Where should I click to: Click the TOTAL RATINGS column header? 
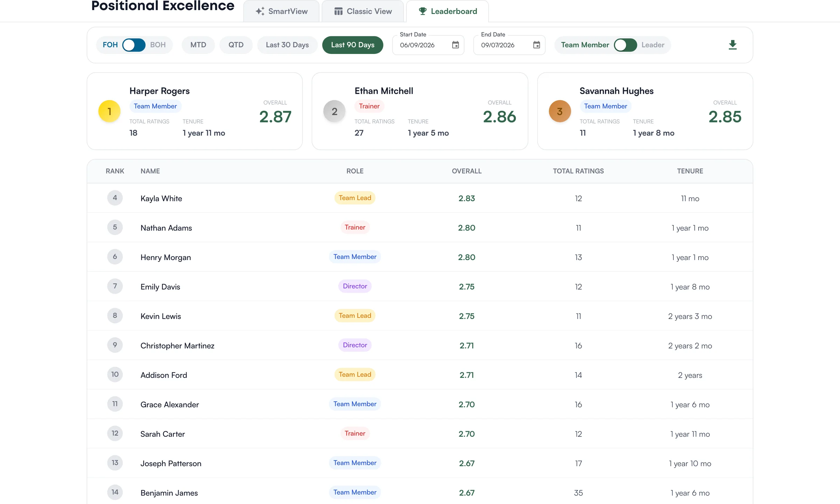[x=578, y=171]
